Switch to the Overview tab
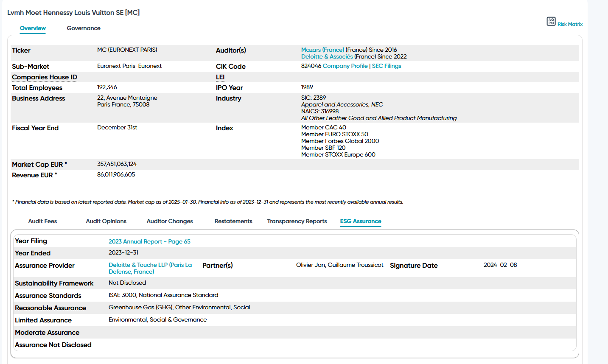Image resolution: width=608 pixels, height=364 pixels. pos(33,28)
